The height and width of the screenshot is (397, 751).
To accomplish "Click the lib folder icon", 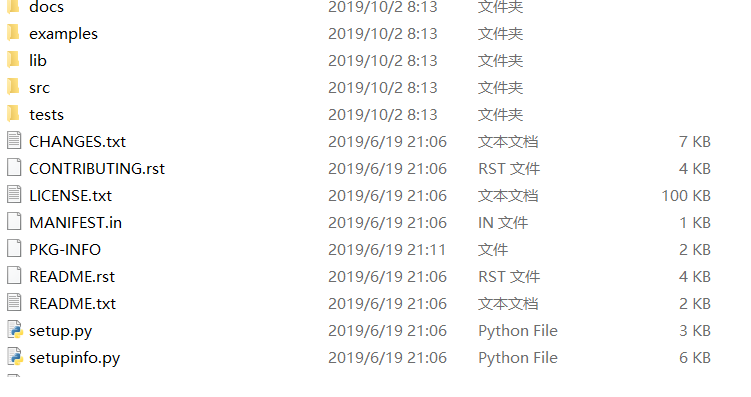I will tap(14, 60).
